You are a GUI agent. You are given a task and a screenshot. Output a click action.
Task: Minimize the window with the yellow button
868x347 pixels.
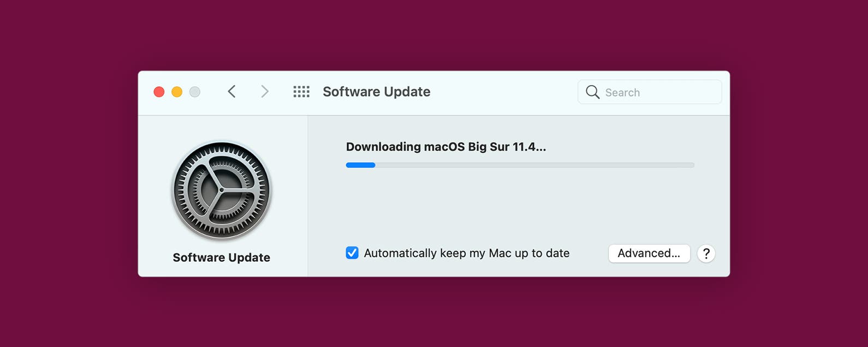[x=177, y=92]
